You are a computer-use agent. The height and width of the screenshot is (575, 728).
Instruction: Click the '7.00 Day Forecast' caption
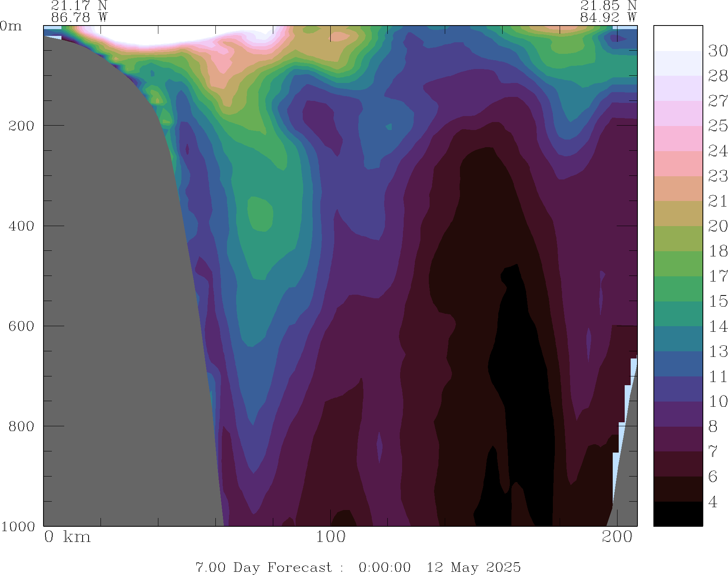[263, 567]
